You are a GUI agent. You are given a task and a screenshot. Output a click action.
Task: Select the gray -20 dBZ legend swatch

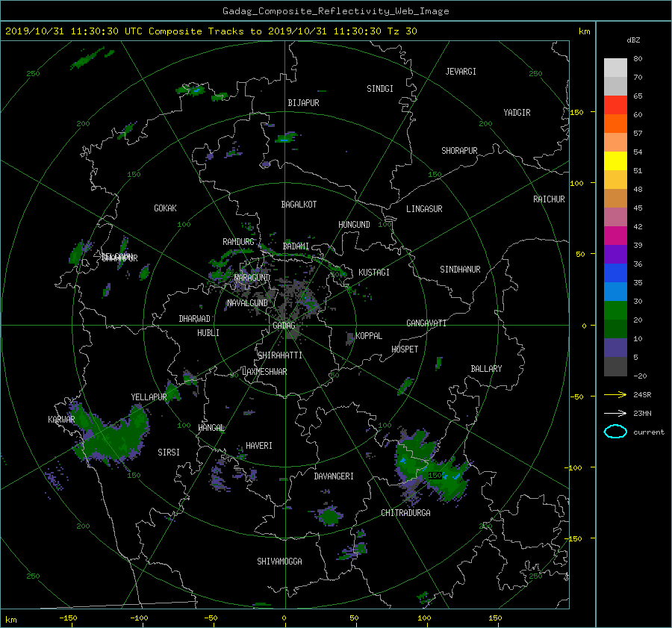(x=615, y=366)
